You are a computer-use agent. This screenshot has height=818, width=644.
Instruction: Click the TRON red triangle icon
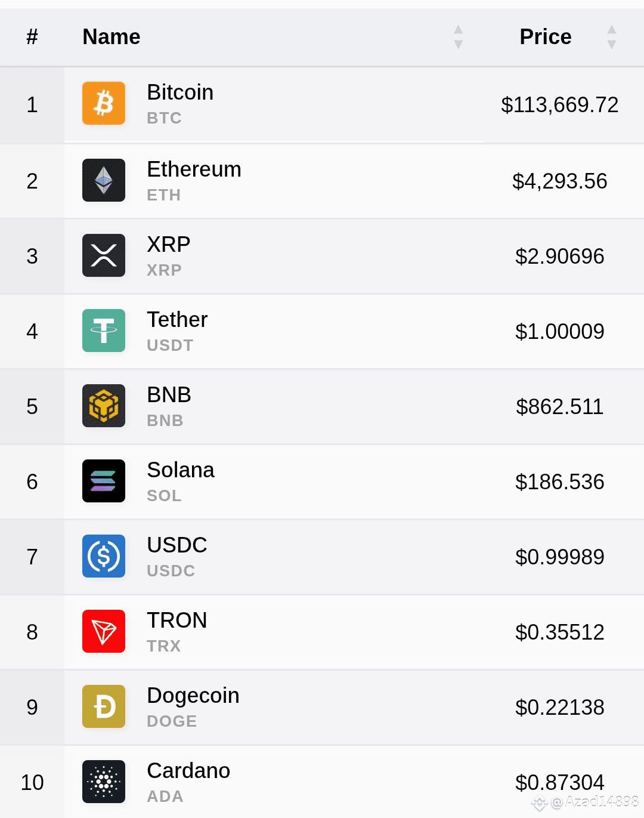[x=104, y=631]
